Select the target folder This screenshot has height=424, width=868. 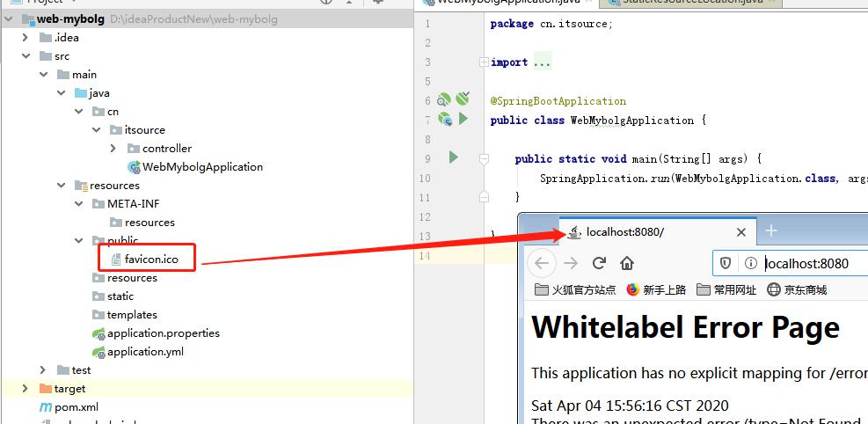[x=69, y=389]
